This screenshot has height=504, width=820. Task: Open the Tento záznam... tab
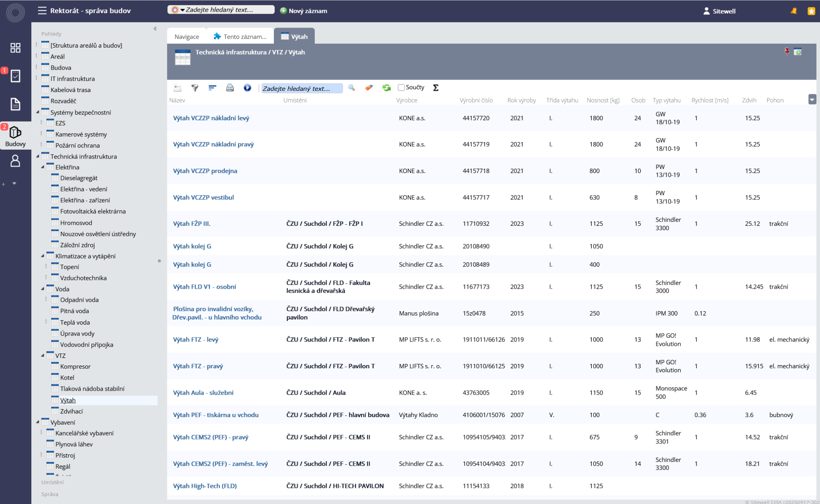click(240, 36)
